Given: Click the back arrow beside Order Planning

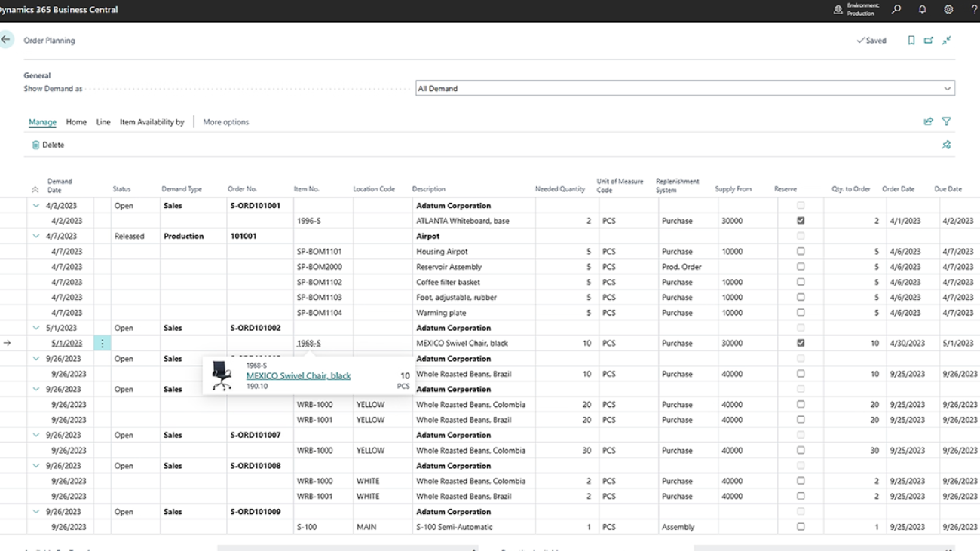Looking at the screenshot, I should 6,40.
